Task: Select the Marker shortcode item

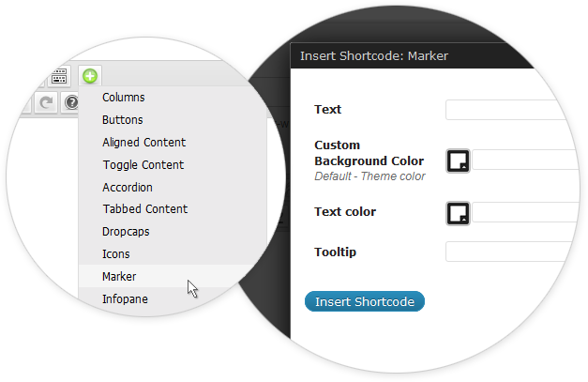Action: (119, 277)
